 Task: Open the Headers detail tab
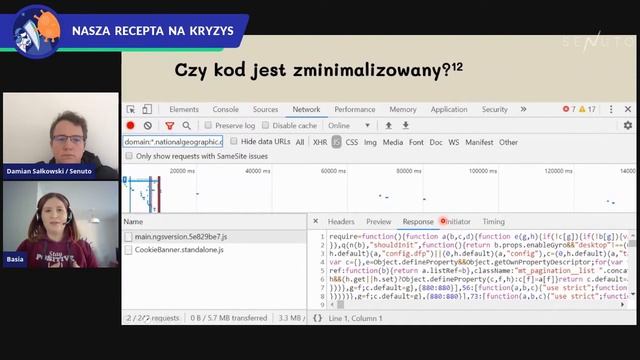(x=341, y=222)
